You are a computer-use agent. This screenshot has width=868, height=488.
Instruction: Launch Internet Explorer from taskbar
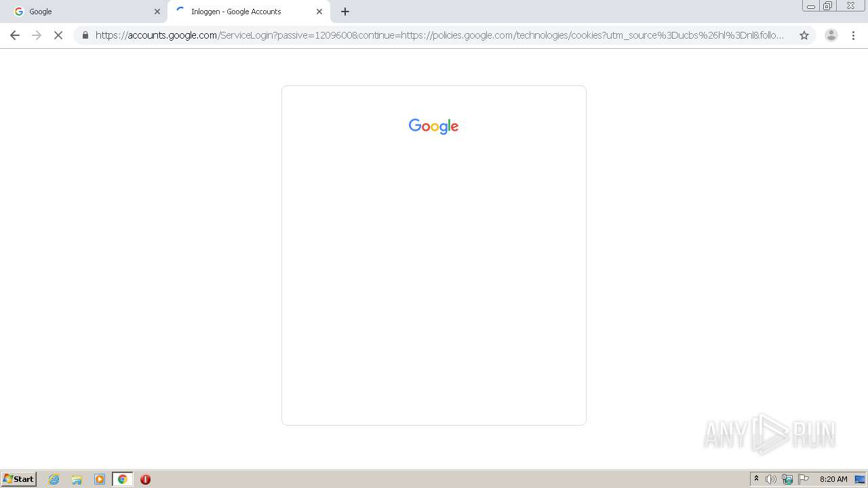pos(54,479)
